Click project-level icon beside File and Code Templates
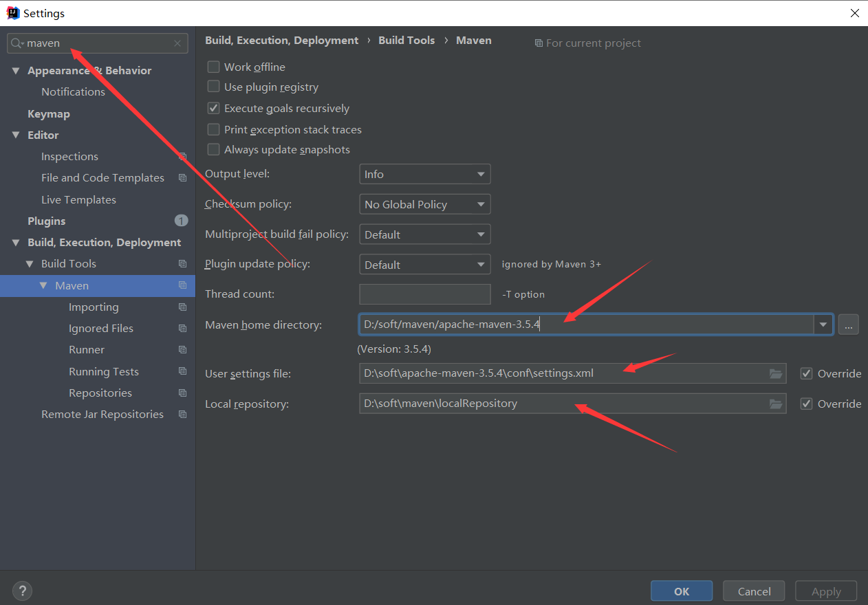Viewport: 868px width, 605px height. [182, 178]
